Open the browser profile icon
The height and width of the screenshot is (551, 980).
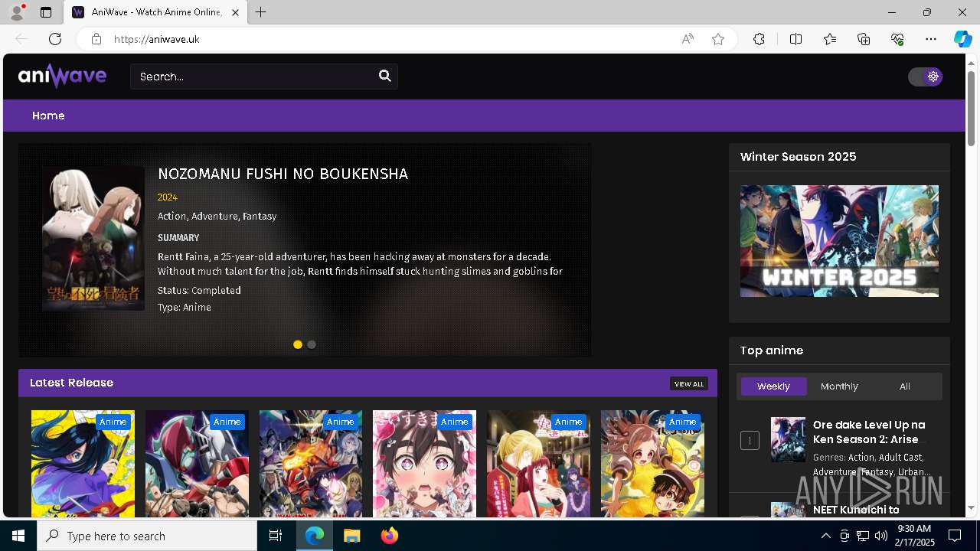tap(17, 12)
